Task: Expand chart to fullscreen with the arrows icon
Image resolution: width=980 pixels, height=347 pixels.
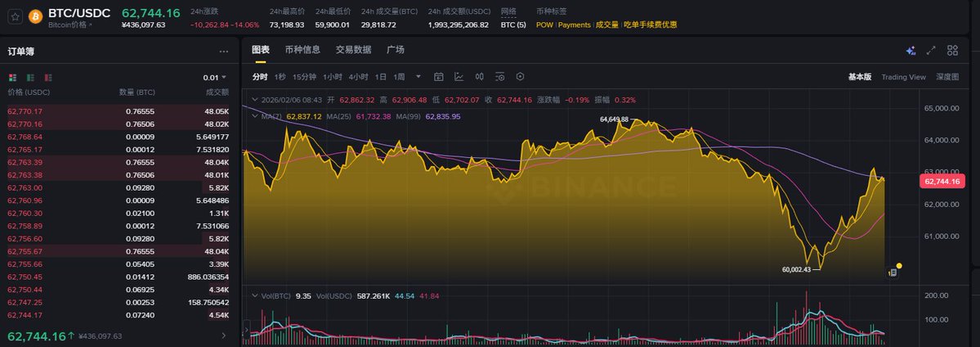Action: (931, 51)
